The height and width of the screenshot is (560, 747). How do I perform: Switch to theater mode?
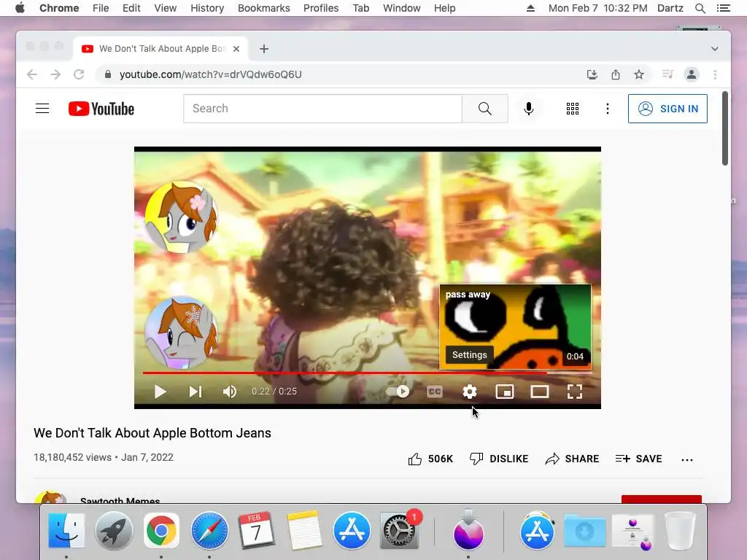coord(540,392)
